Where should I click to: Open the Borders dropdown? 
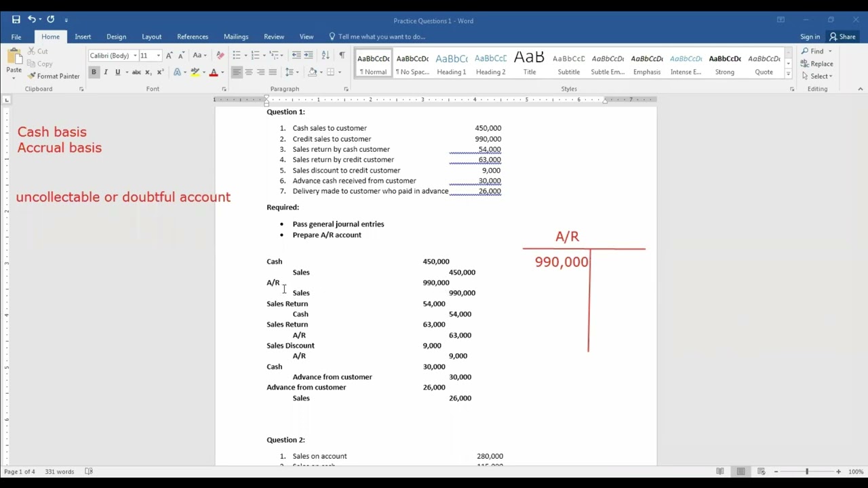[x=338, y=73]
